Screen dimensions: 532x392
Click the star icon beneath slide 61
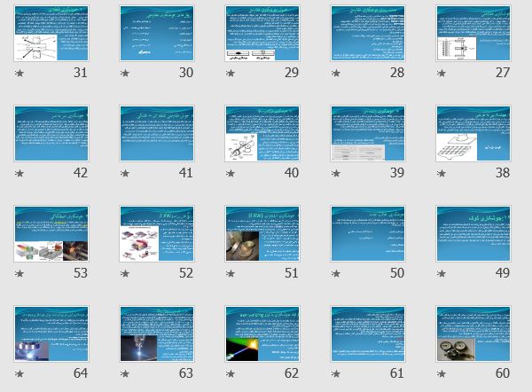click(x=336, y=373)
